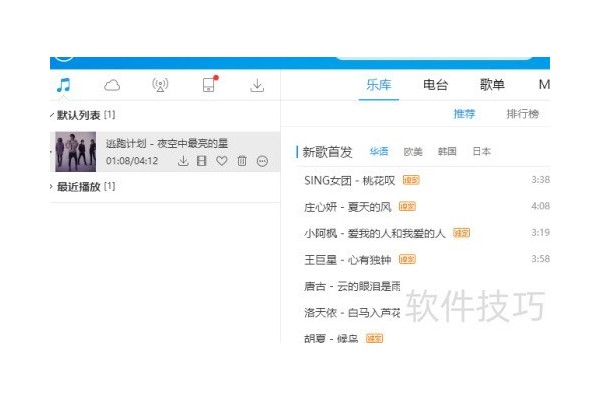Image resolution: width=600 pixels, height=400 pixels.
Task: Click the 3:19 duration value
Action: (540, 232)
